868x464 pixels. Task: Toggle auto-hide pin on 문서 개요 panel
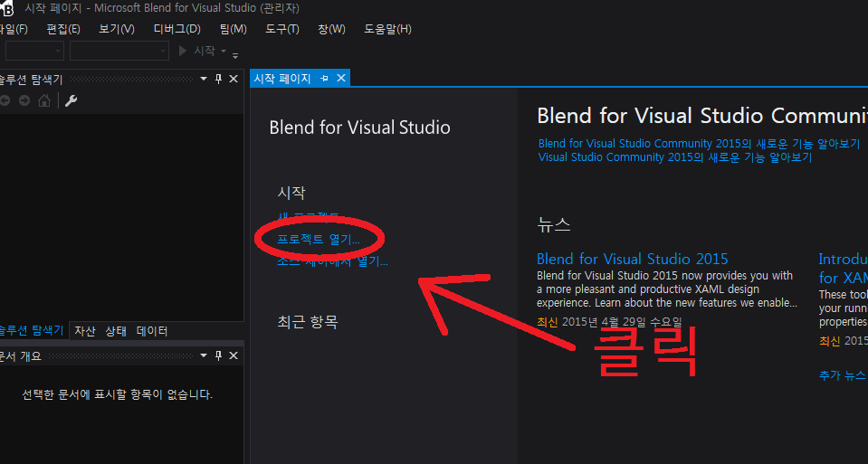click(x=218, y=355)
